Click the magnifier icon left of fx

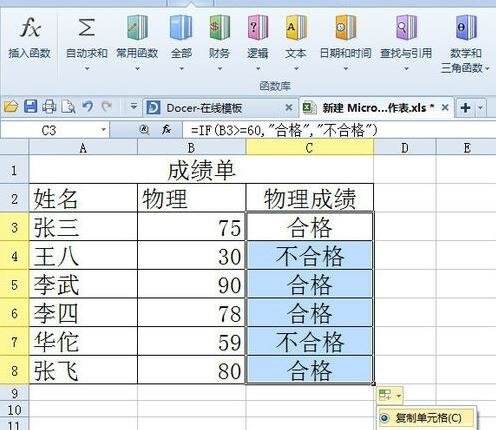point(144,129)
